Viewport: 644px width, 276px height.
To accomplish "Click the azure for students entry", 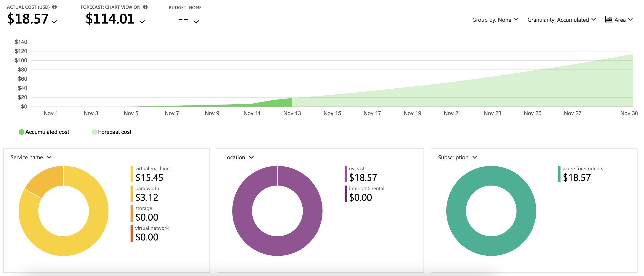I will tap(582, 174).
